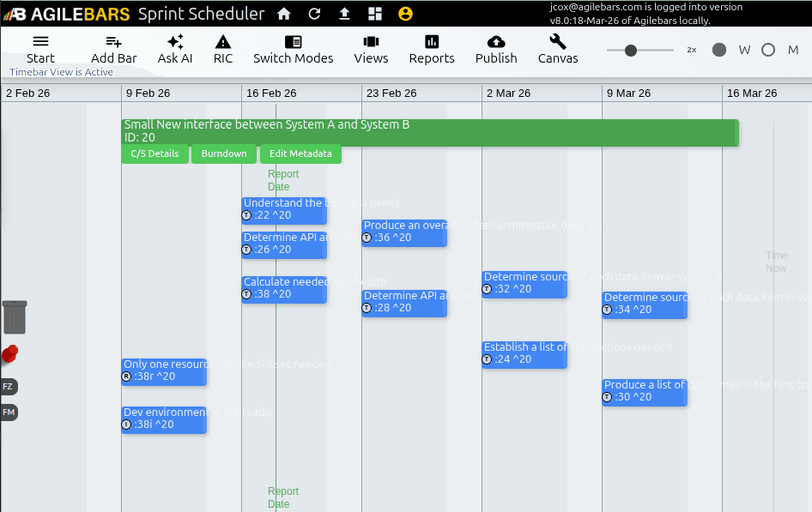Open the Views dropdown
The width and height of the screenshot is (812, 512).
371,49
